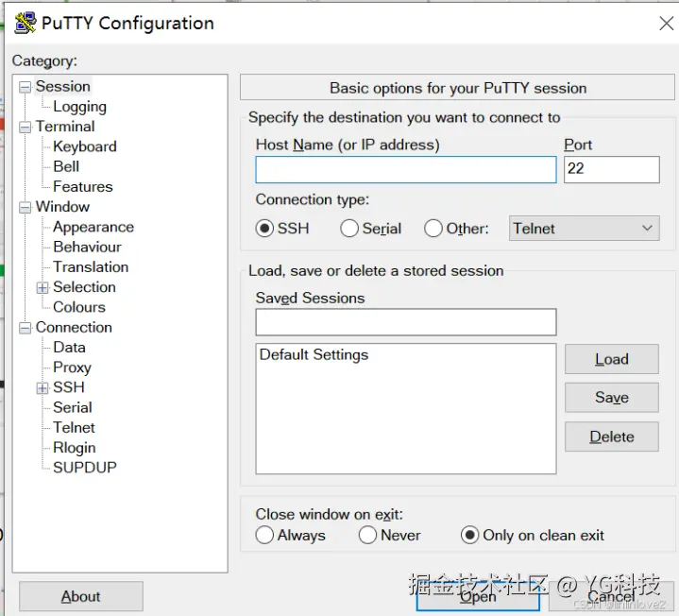Screen dimensions: 679x616
Task: Click the Load session button
Action: [611, 359]
